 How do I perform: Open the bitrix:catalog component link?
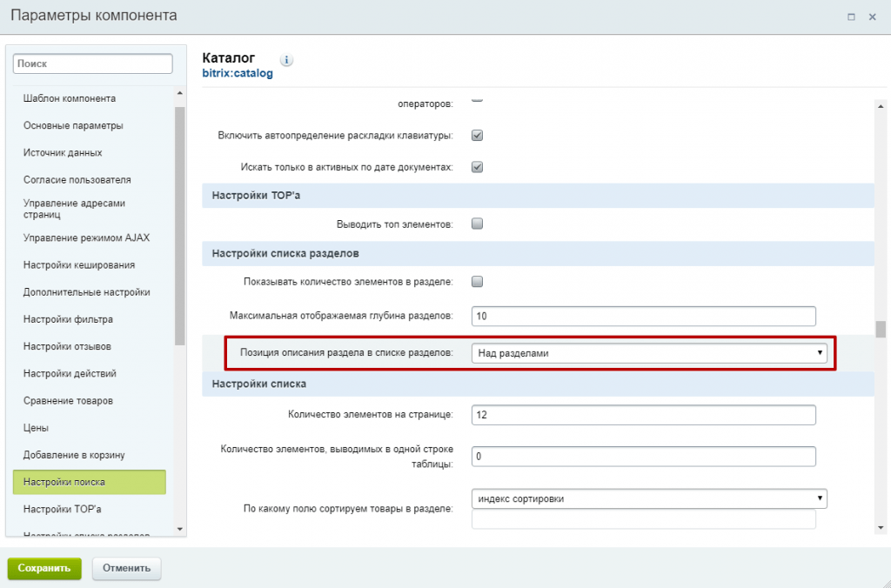coord(238,74)
